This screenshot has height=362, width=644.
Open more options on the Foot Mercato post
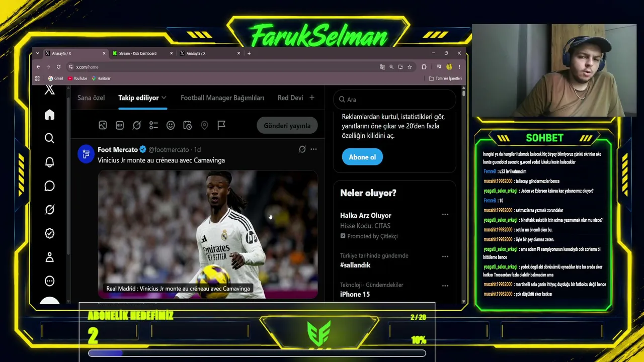tap(313, 149)
